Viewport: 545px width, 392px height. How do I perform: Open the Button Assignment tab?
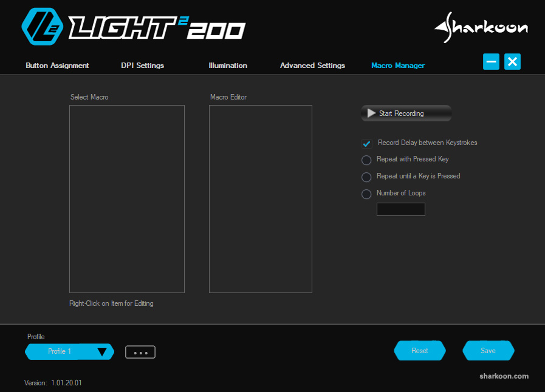tap(57, 66)
